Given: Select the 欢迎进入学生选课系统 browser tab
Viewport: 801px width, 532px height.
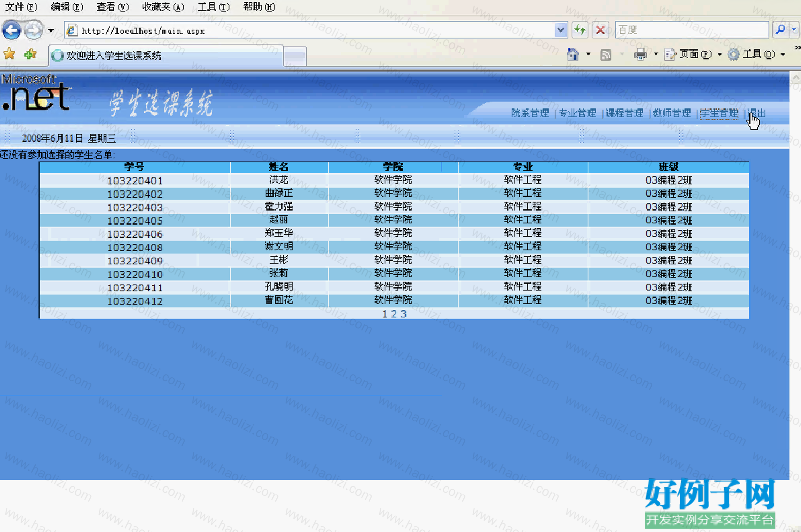Looking at the screenshot, I should (x=166, y=55).
